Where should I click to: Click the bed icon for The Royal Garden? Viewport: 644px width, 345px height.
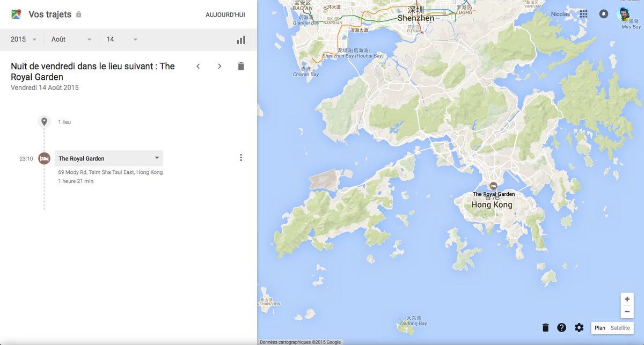point(44,158)
